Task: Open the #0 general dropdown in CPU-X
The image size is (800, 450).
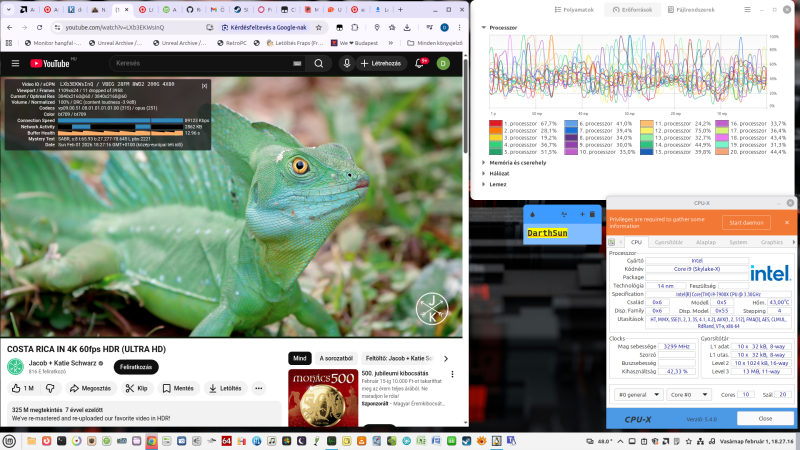Action: 638,394
